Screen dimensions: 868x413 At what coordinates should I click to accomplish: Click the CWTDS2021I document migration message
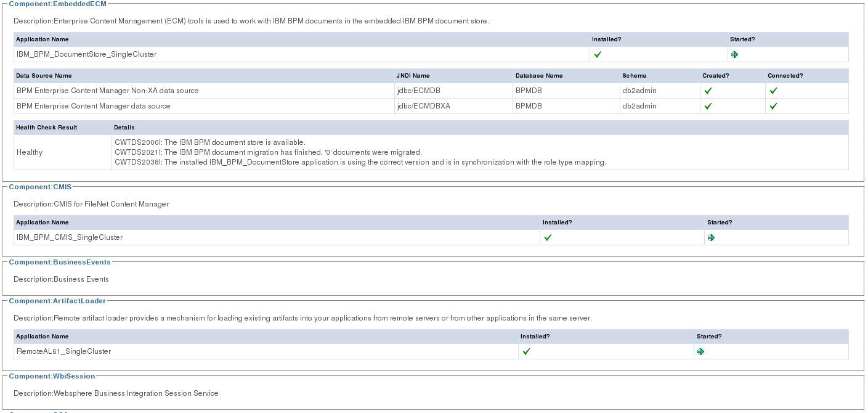[x=268, y=152]
